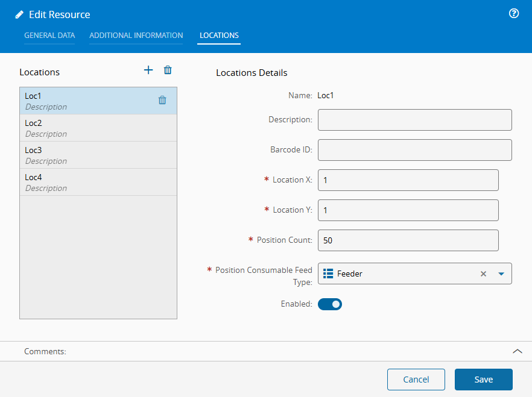The image size is (532, 397).
Task: Click the add location plus icon
Action: [148, 70]
